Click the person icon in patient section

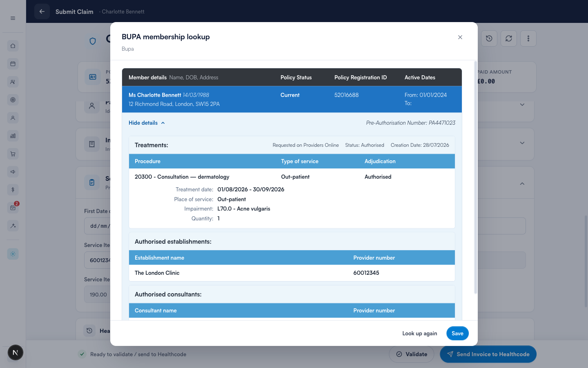pos(92,106)
